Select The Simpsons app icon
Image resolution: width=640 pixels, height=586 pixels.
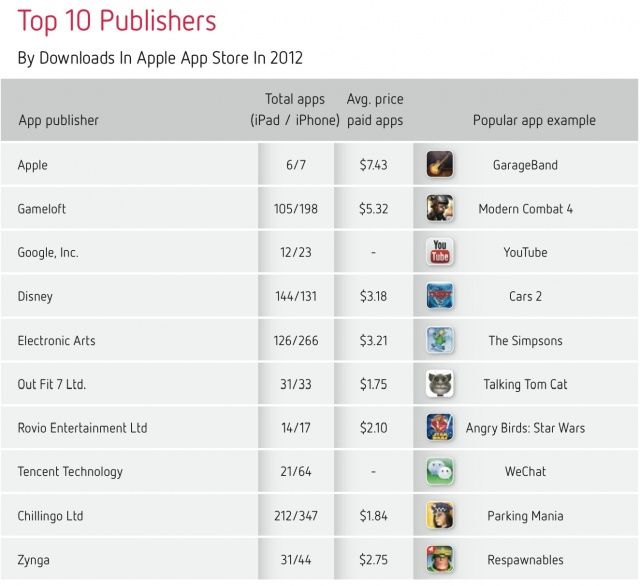point(439,340)
